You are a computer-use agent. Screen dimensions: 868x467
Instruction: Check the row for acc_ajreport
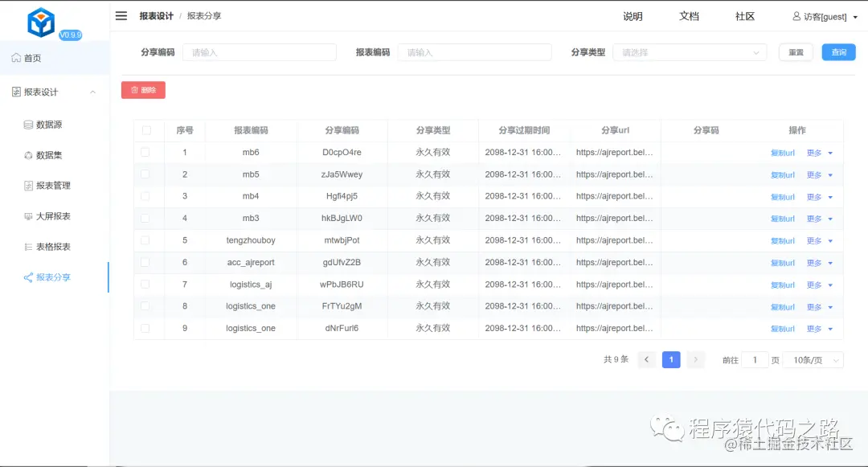coord(145,262)
